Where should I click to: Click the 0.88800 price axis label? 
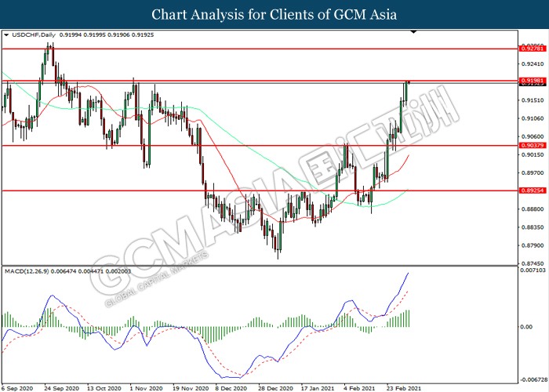[533, 209]
